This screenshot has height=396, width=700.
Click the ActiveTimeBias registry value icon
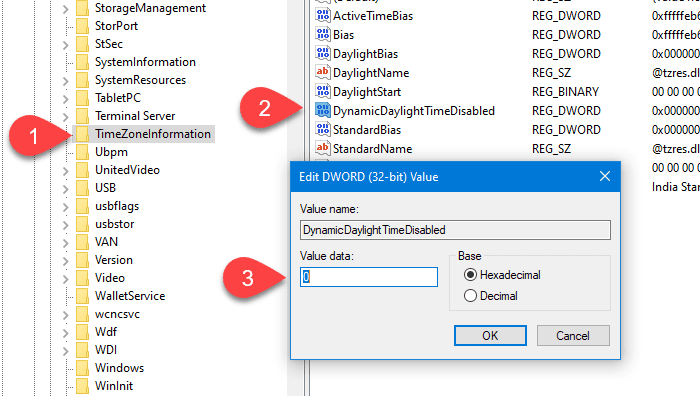tap(323, 15)
